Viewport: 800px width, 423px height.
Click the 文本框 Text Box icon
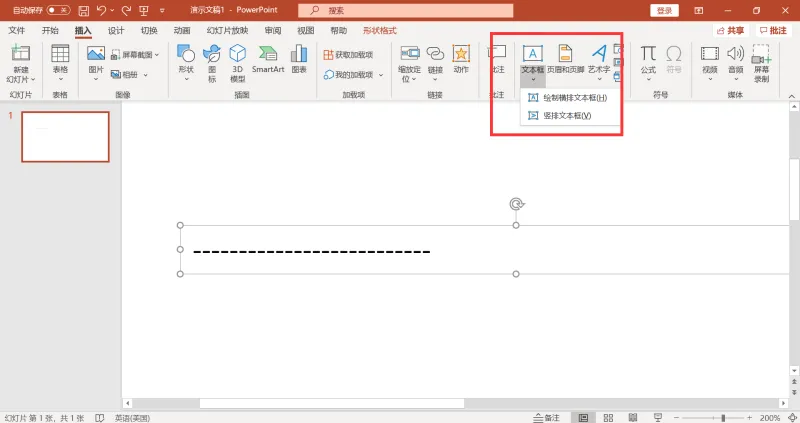(x=533, y=53)
